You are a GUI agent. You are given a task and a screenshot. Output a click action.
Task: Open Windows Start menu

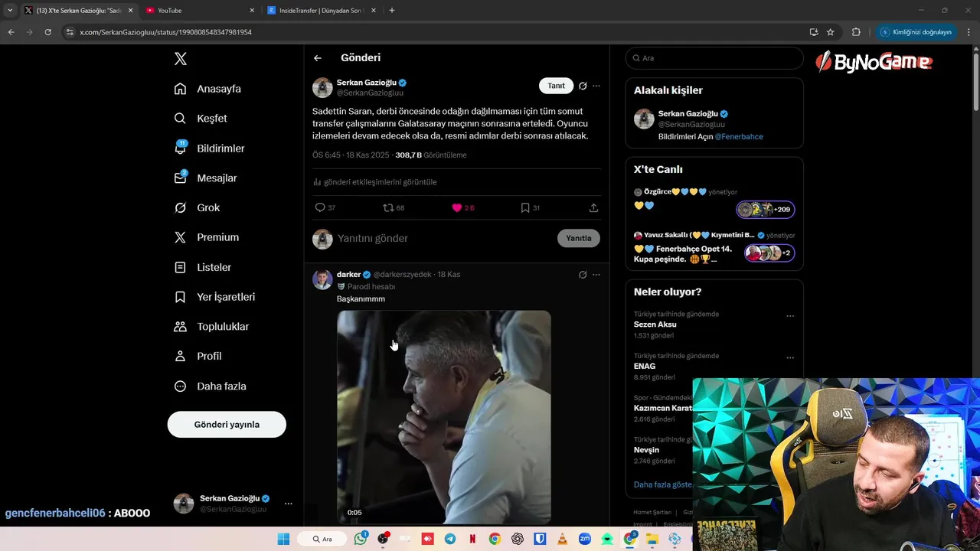coord(283,539)
